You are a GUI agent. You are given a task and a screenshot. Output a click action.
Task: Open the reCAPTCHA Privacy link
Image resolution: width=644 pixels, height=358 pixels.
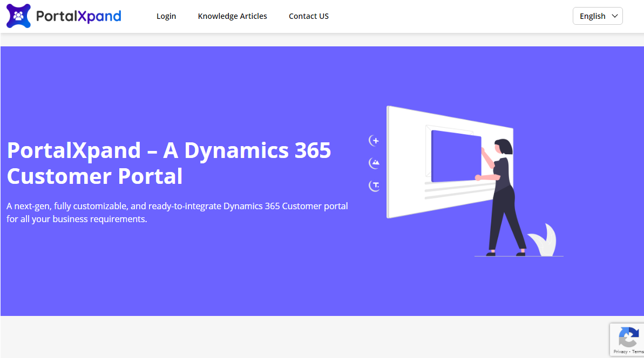[x=620, y=352]
